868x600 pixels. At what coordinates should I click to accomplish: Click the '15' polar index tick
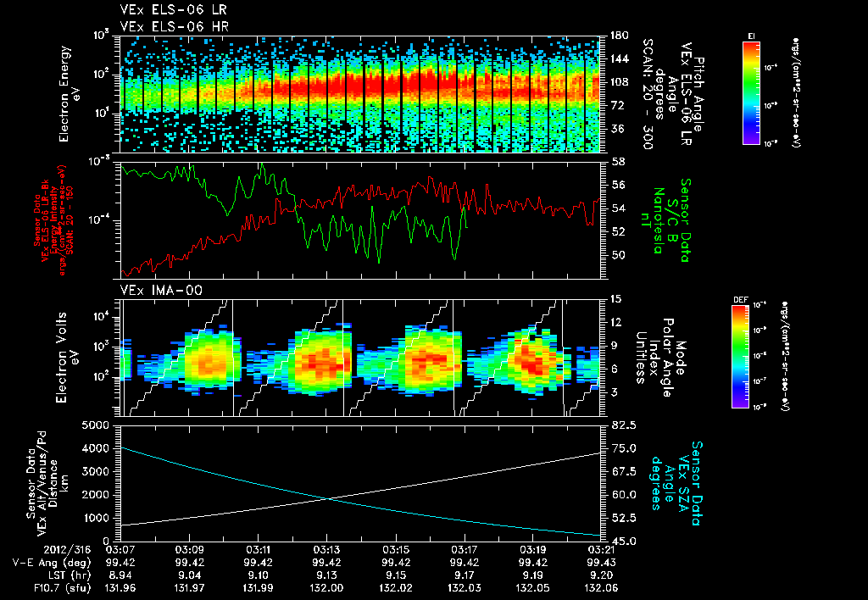point(615,299)
